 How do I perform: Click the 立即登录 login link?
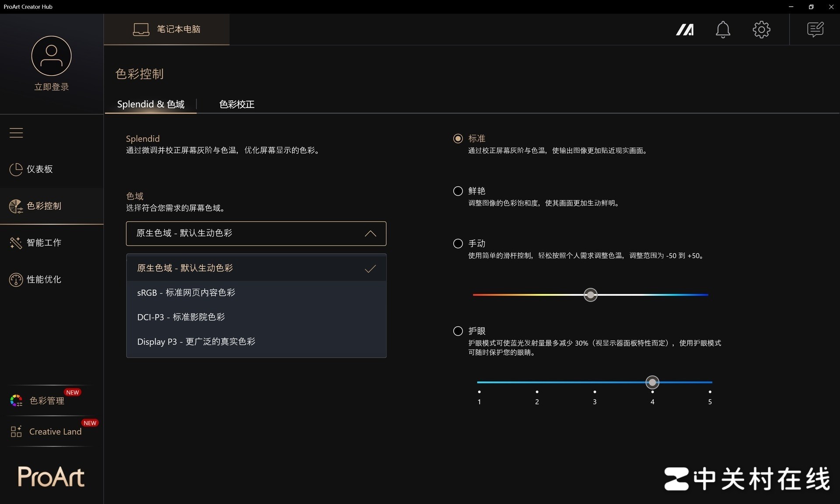(52, 87)
